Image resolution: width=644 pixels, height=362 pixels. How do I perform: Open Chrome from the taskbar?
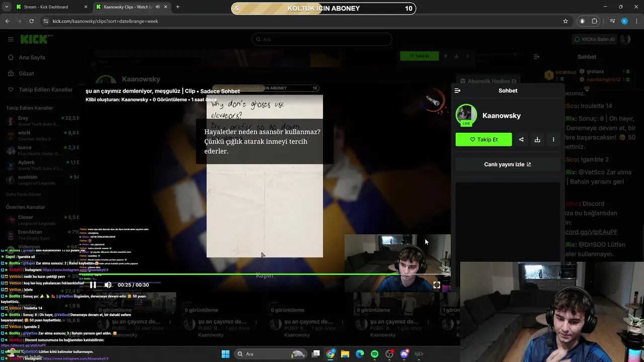[331, 354]
